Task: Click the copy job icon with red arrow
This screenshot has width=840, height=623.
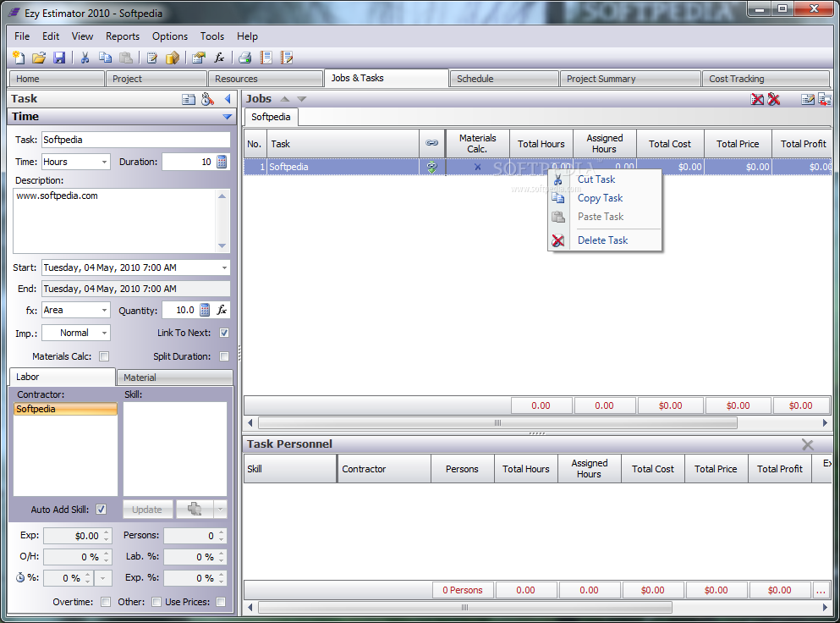Action: pyautogui.click(x=825, y=99)
